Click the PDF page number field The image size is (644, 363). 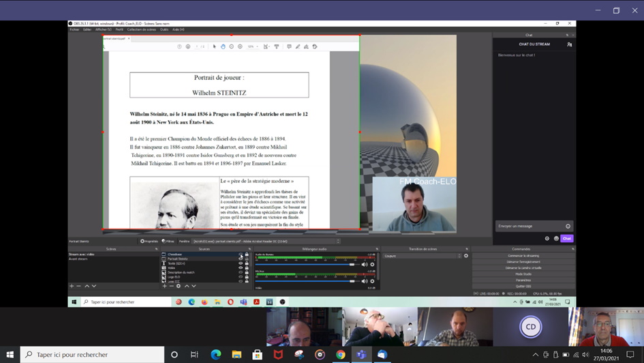click(197, 47)
